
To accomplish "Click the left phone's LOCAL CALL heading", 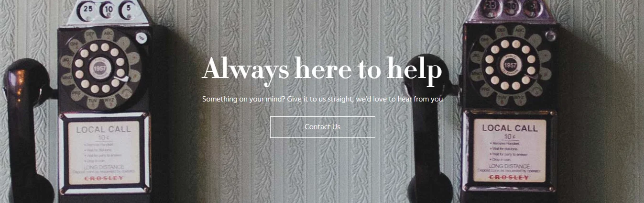I will tap(104, 129).
